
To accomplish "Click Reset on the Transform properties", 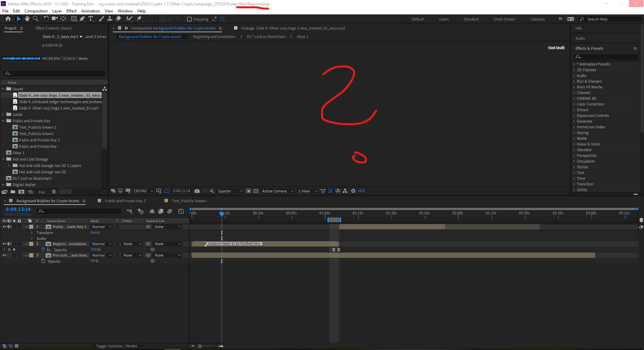I will [x=95, y=232].
